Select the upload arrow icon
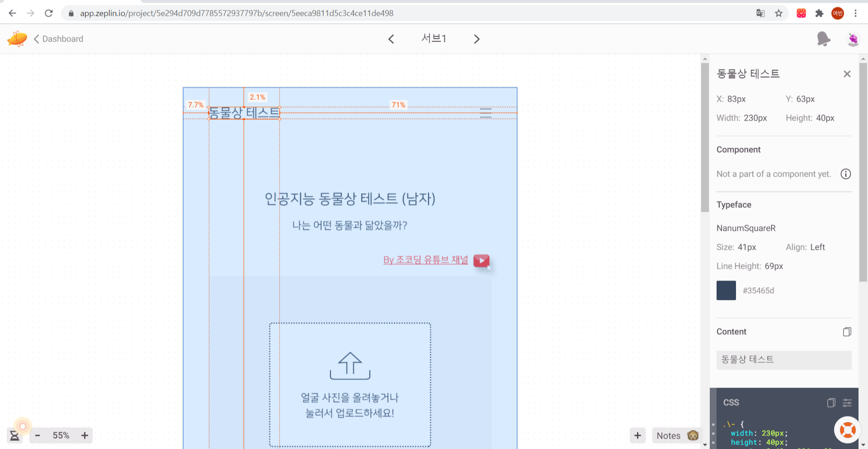 (350, 366)
